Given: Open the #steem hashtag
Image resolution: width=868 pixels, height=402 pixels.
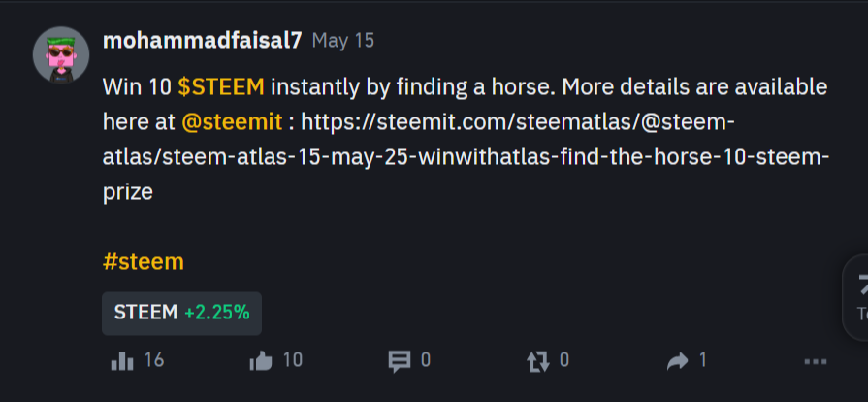Looking at the screenshot, I should tap(144, 262).
